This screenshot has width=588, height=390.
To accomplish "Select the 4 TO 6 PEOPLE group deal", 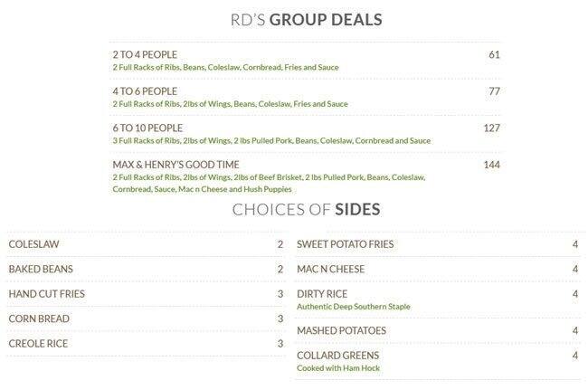I will 144,91.
